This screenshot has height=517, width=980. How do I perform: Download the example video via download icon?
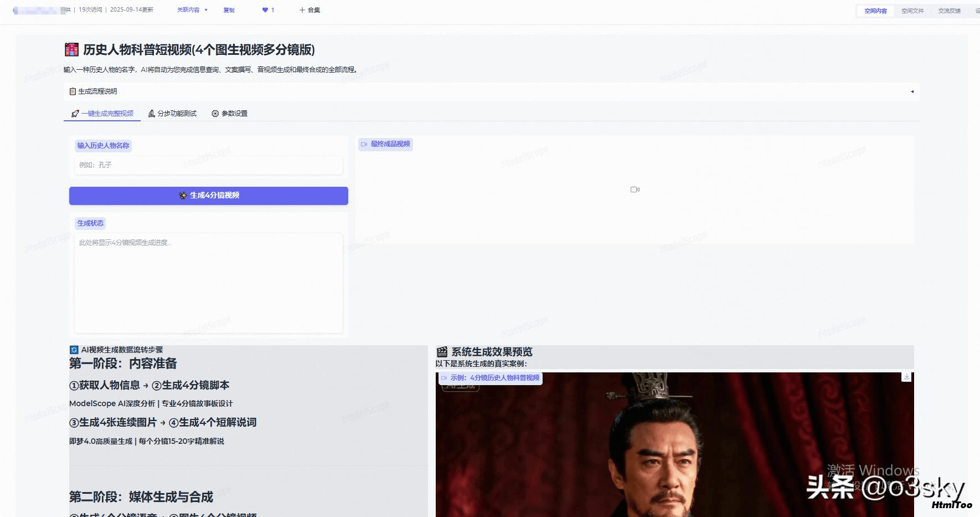(x=906, y=377)
